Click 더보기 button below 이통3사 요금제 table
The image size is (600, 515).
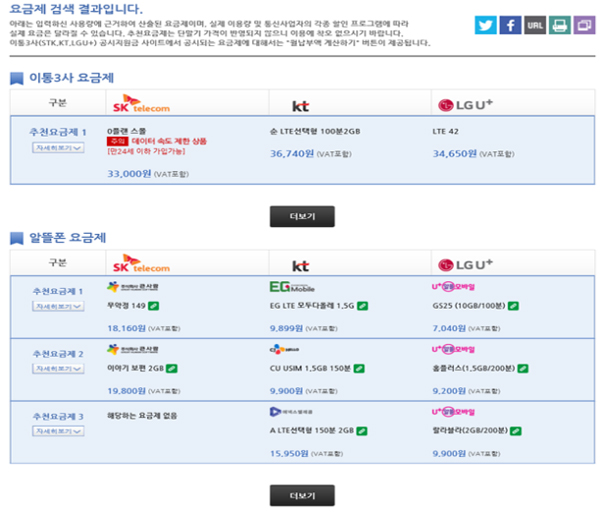302,216
